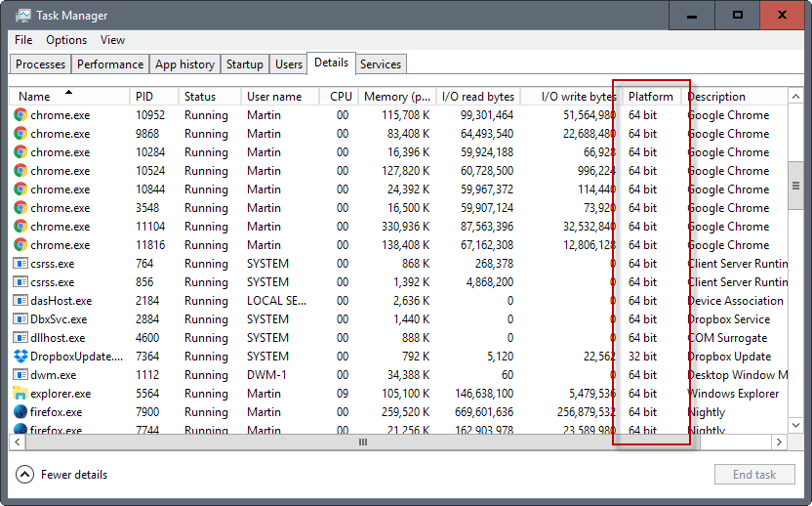Click the dasHost.exe process icon
The width and height of the screenshot is (812, 506).
point(20,301)
